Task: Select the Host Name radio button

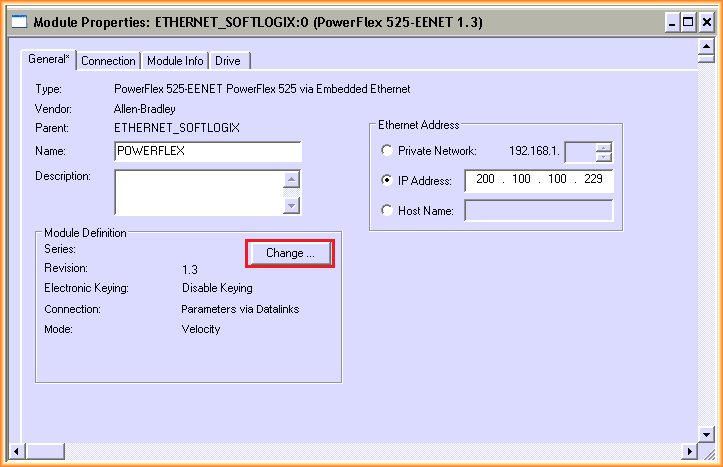Action: 387,211
